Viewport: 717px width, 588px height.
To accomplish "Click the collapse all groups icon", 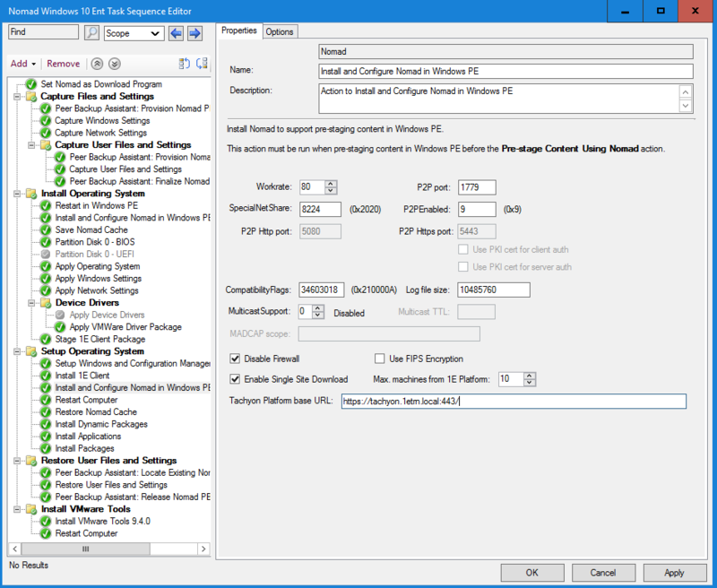I will (x=185, y=64).
